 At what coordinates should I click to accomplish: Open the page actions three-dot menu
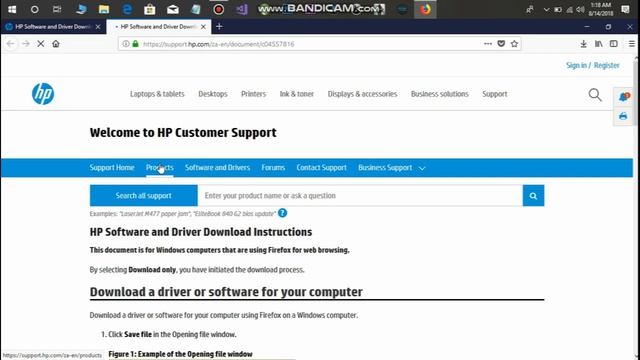pyautogui.click(x=488, y=44)
